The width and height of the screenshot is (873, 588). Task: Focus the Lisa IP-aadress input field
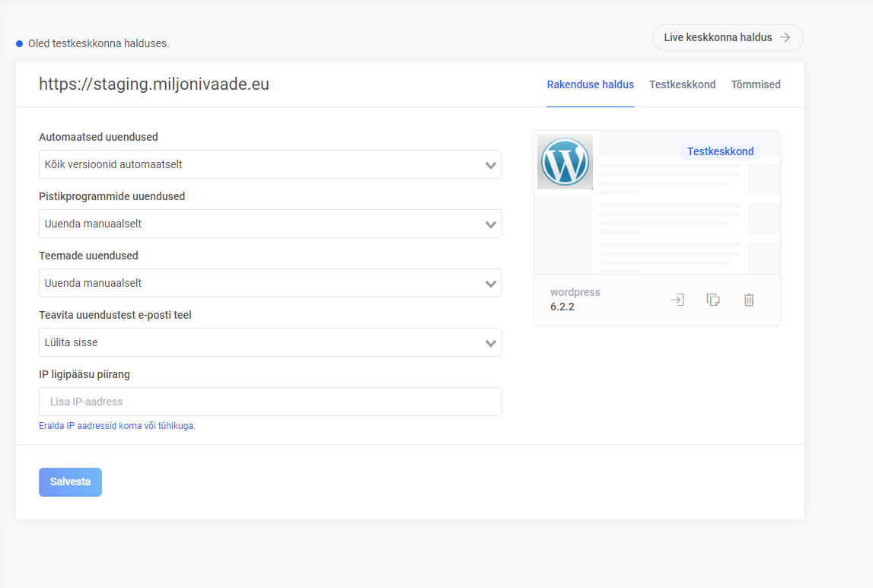269,402
